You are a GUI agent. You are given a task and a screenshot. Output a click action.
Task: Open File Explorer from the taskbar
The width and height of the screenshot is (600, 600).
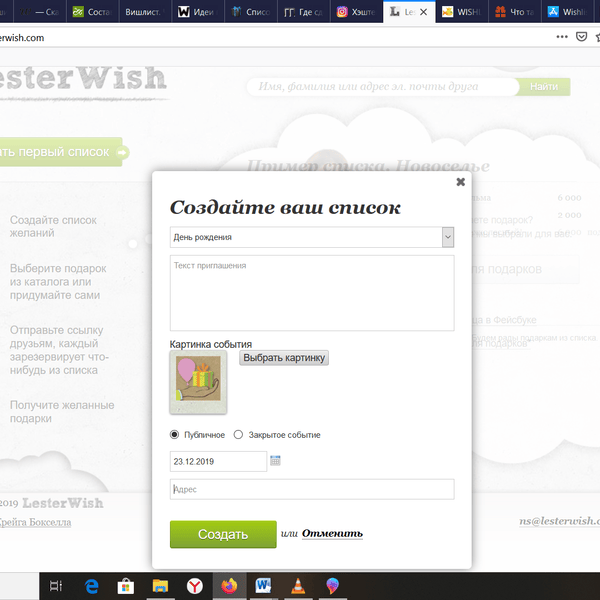[160, 586]
